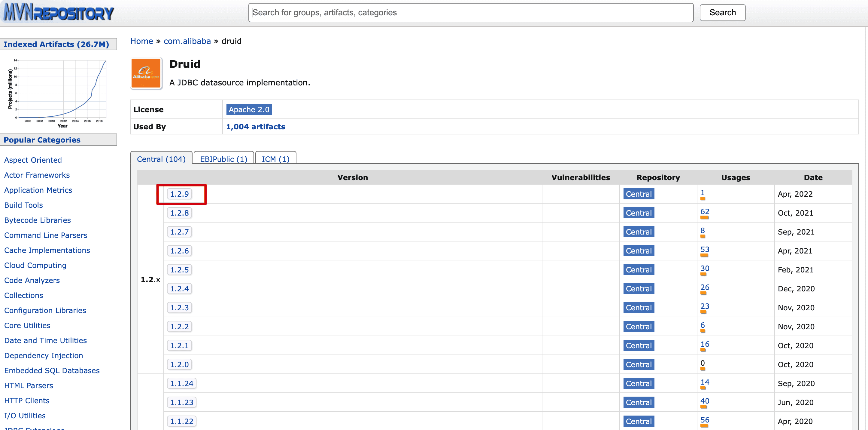Go to com.alibaba in breadcrumb
Image resolution: width=868 pixels, height=430 pixels.
[187, 41]
